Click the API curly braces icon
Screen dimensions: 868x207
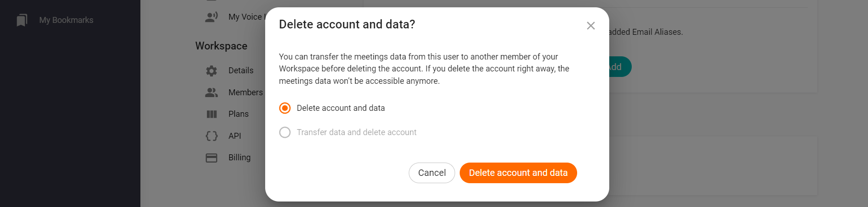point(211,136)
